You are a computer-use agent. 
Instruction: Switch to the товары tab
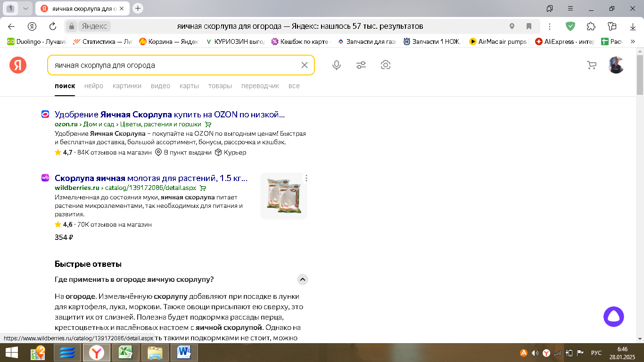[220, 86]
